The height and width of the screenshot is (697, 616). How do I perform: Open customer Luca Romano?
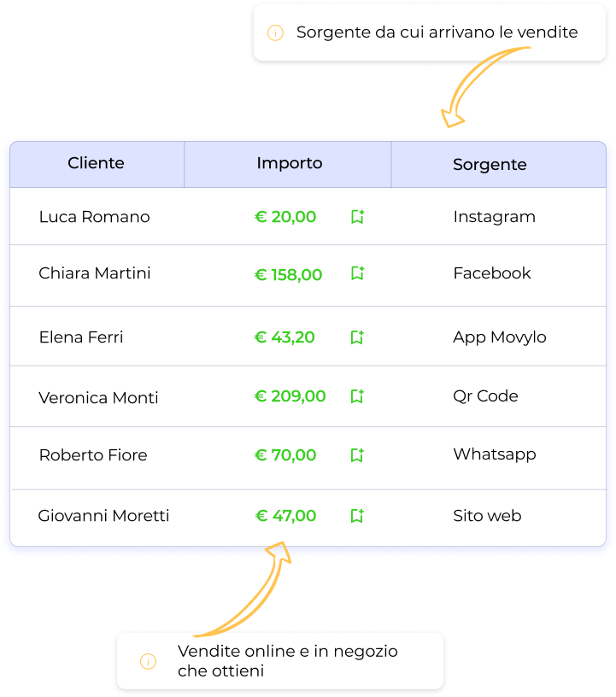pyautogui.click(x=94, y=217)
